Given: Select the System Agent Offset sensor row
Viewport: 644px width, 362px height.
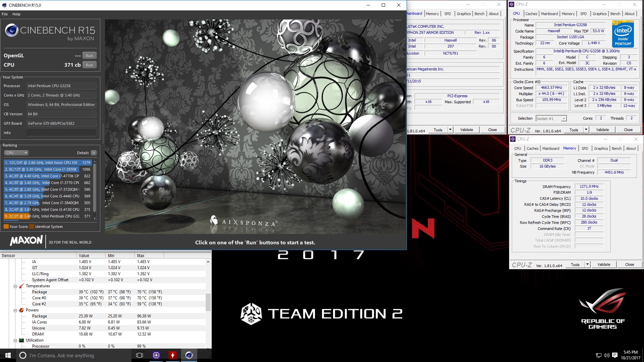Looking at the screenshot, I should click(x=103, y=280).
